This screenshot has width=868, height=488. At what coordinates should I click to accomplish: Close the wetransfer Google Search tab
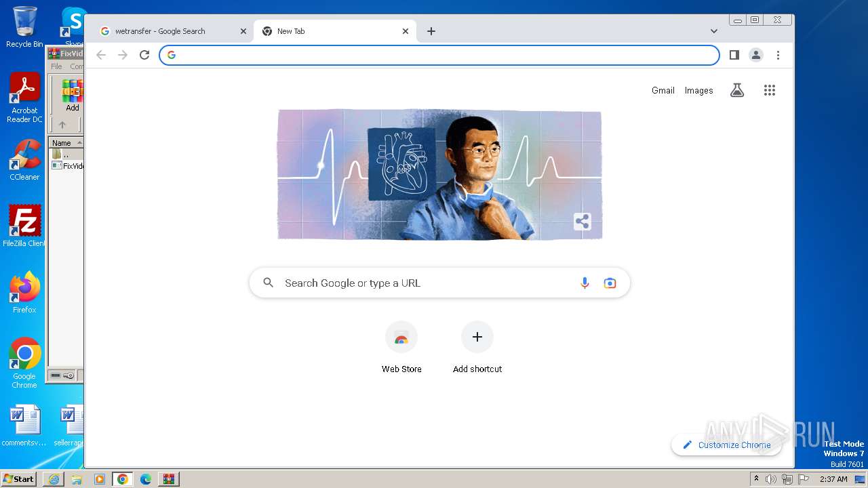pyautogui.click(x=243, y=31)
